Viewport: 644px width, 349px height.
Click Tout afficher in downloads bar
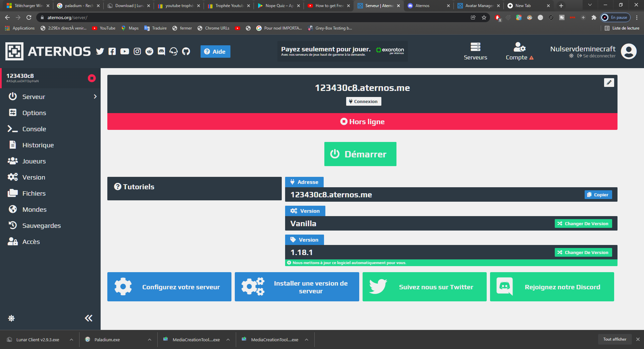(615, 339)
